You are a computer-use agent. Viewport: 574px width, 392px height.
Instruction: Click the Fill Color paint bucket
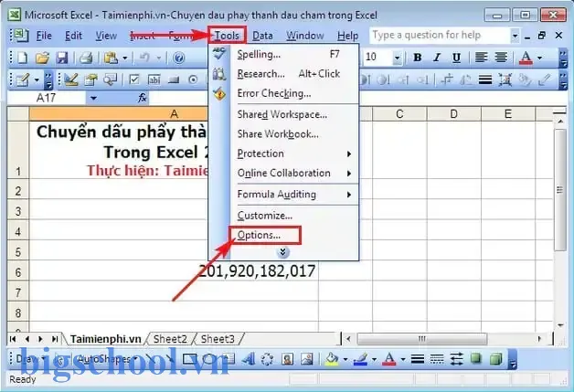332,359
